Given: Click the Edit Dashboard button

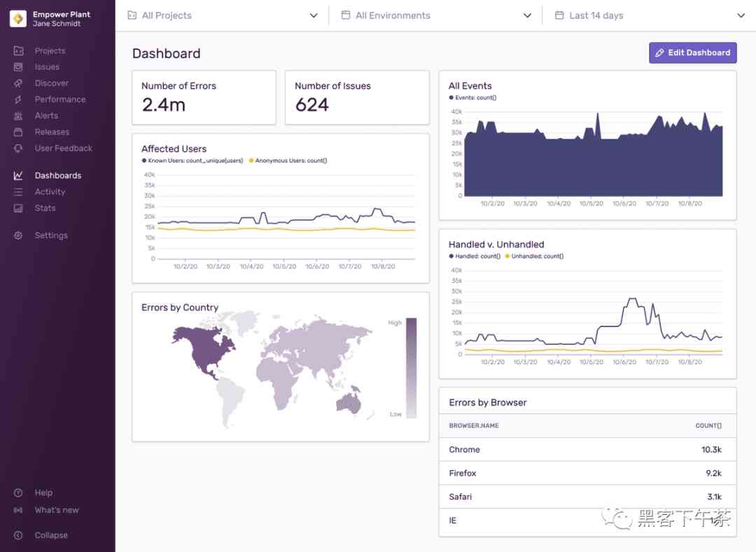Looking at the screenshot, I should click(x=692, y=53).
